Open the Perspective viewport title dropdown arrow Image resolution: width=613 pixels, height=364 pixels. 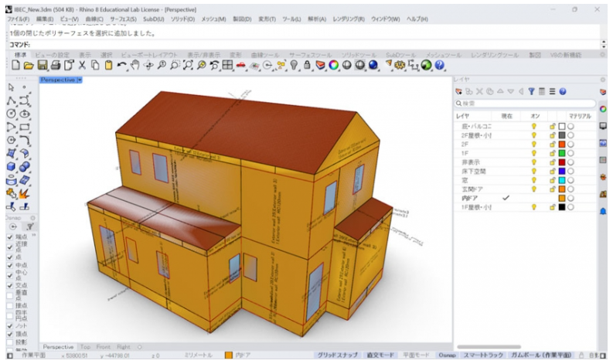(79, 80)
